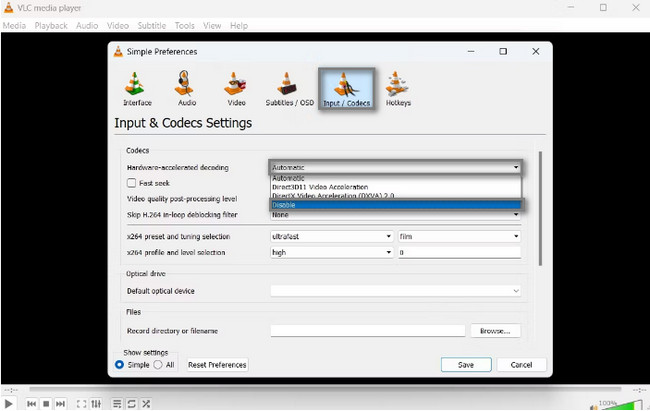Show extended settings equalizer icon
The width and height of the screenshot is (650, 411).
[x=96, y=404]
